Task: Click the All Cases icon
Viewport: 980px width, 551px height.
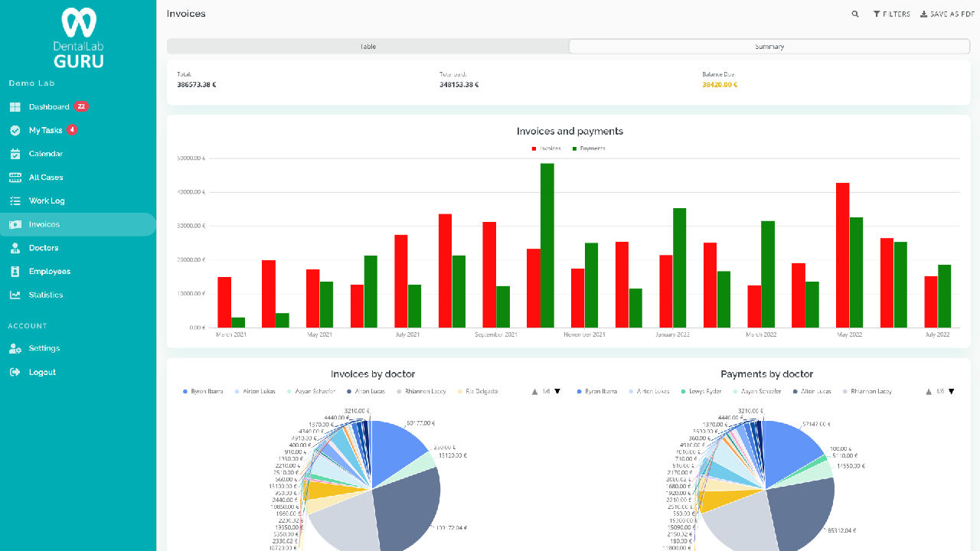Action: 15,178
